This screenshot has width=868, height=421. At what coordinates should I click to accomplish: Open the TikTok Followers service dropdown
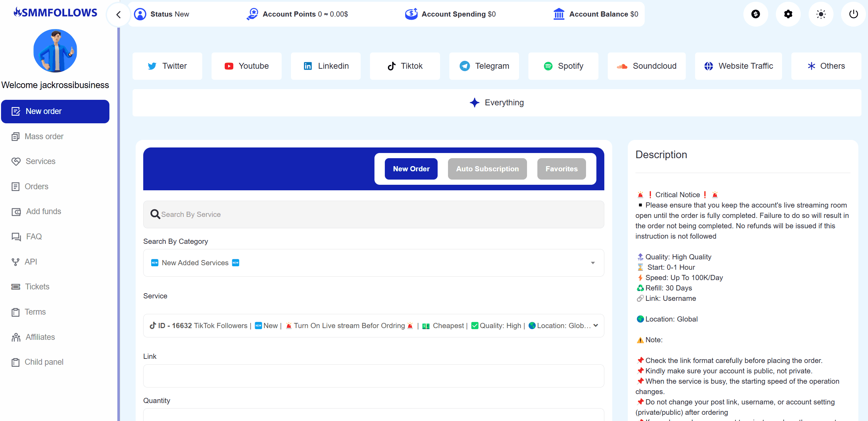pyautogui.click(x=373, y=326)
